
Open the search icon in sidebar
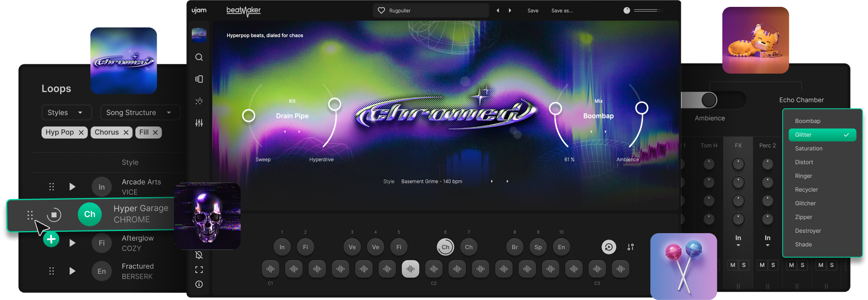pyautogui.click(x=199, y=57)
